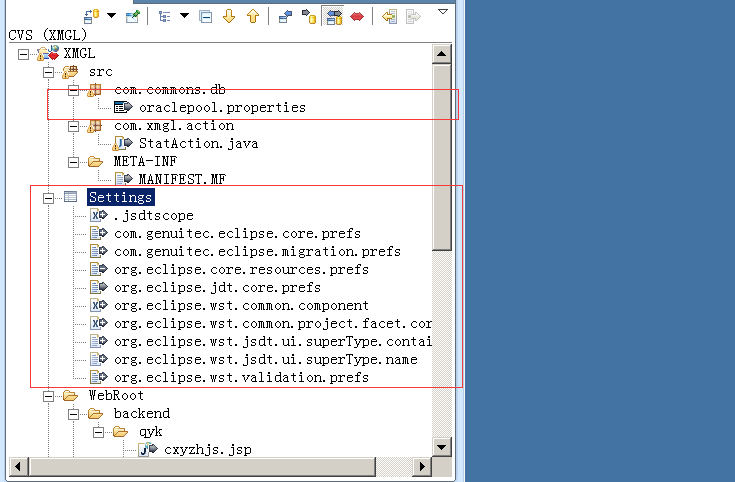The width and height of the screenshot is (735, 482).
Task: Click the org.eclipse.jdt.core.prefs file icon
Action: tap(99, 287)
